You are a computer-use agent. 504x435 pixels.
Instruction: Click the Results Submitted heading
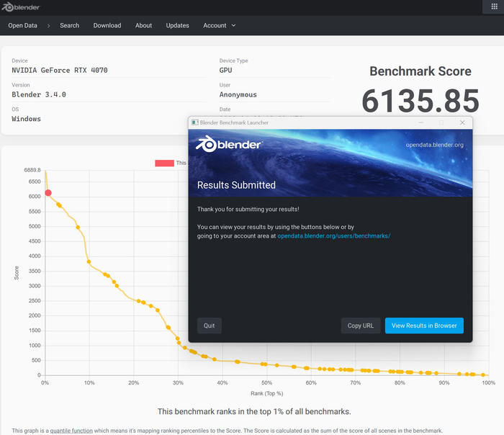pyautogui.click(x=236, y=185)
